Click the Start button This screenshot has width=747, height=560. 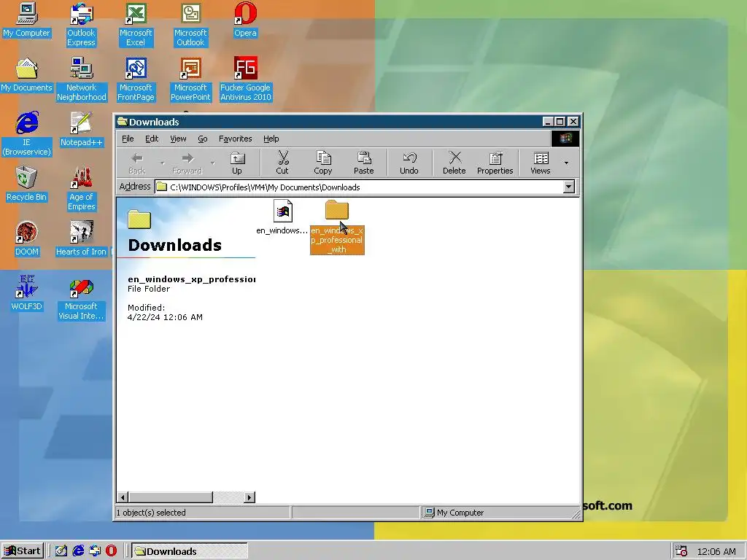point(23,551)
